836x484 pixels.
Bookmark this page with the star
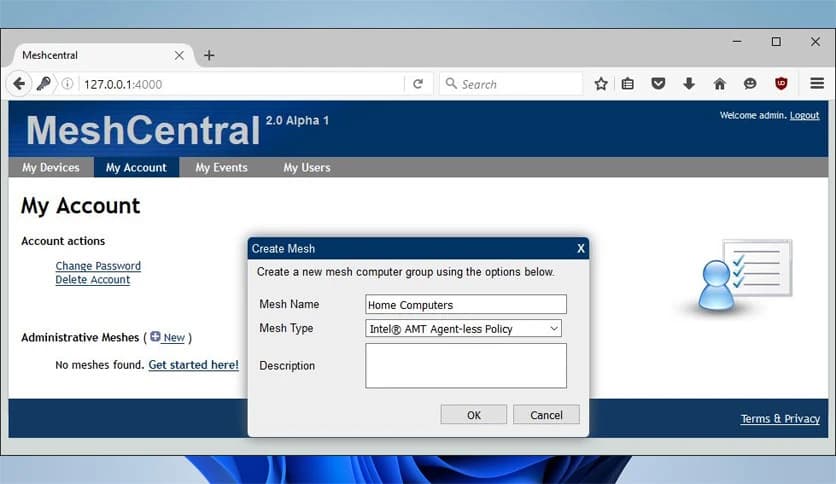pyautogui.click(x=601, y=84)
